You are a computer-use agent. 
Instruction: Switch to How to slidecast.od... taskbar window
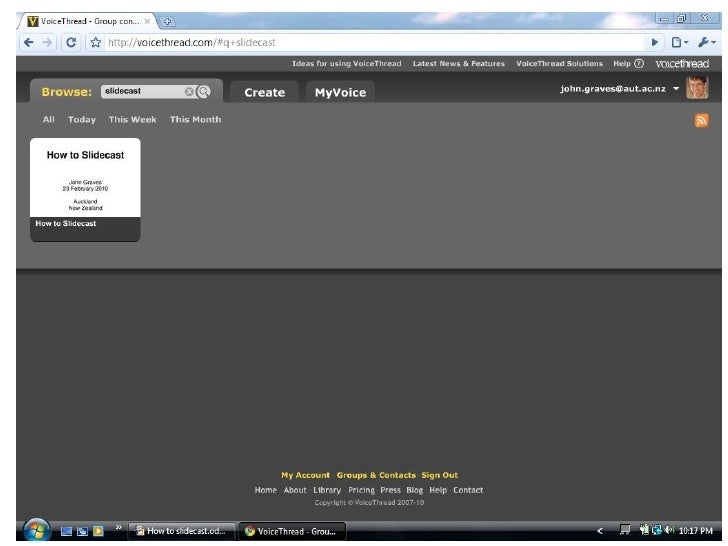[181, 531]
